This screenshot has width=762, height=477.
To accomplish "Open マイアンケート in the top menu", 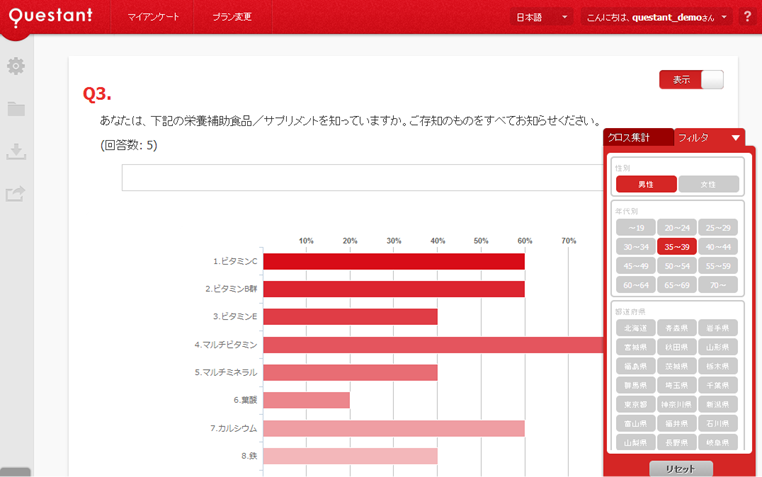I will pos(154,17).
